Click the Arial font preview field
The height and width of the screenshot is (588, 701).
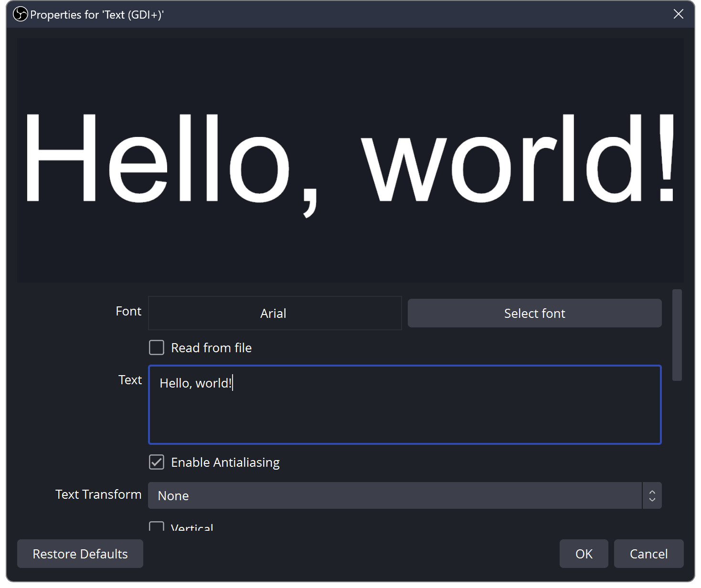point(275,313)
